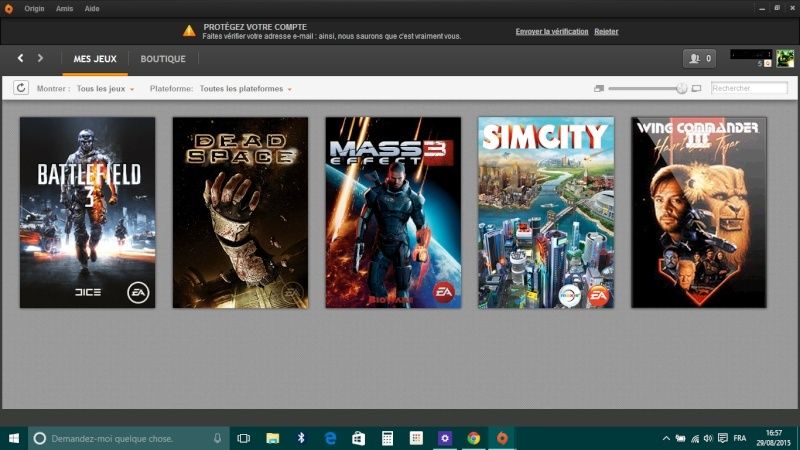Click the colored grid app taskbar icon
The width and height of the screenshot is (800, 450).
(416, 438)
